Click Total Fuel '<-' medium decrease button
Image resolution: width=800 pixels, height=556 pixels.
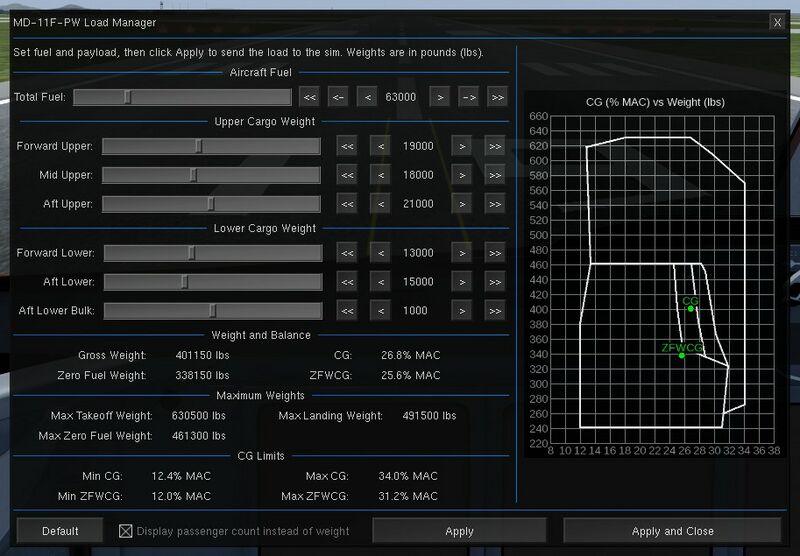coord(338,97)
